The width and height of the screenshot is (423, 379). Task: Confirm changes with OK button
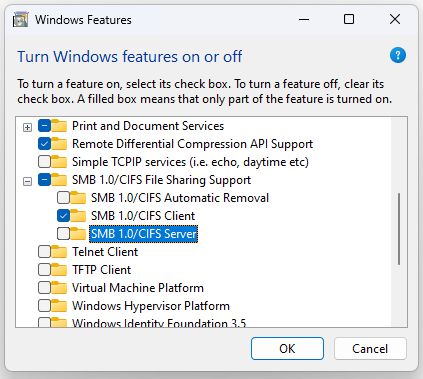[x=287, y=349]
